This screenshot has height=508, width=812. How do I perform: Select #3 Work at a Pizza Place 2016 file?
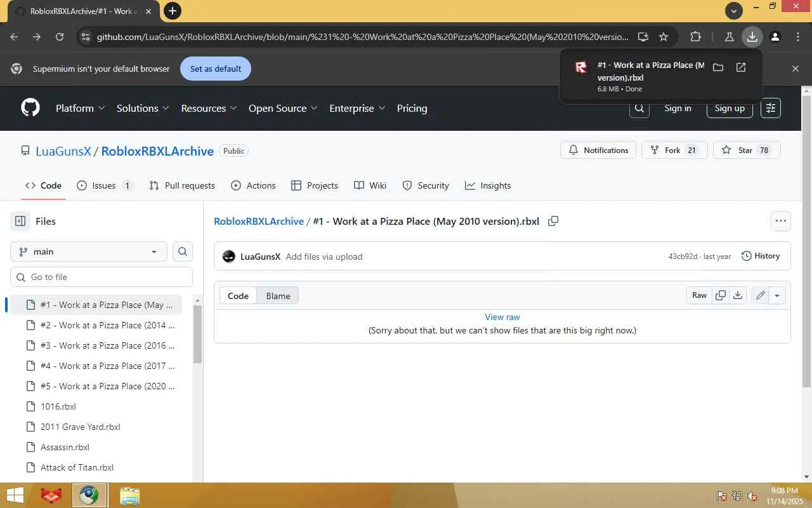pyautogui.click(x=96, y=345)
